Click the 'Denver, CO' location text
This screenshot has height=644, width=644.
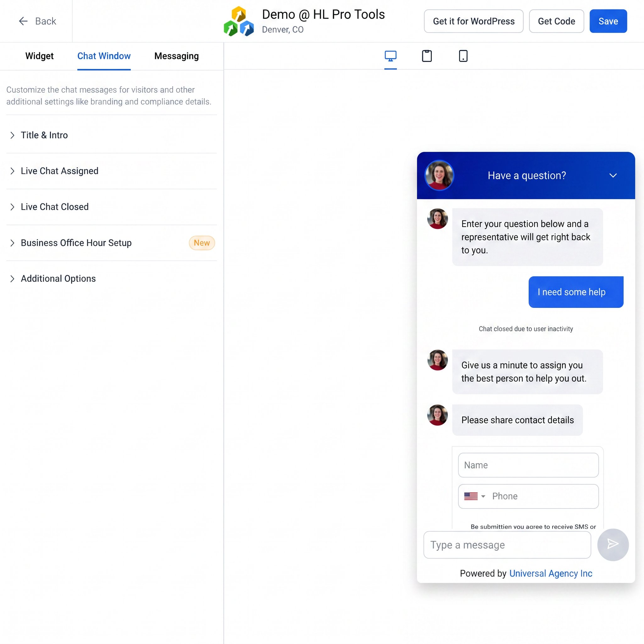click(x=282, y=30)
